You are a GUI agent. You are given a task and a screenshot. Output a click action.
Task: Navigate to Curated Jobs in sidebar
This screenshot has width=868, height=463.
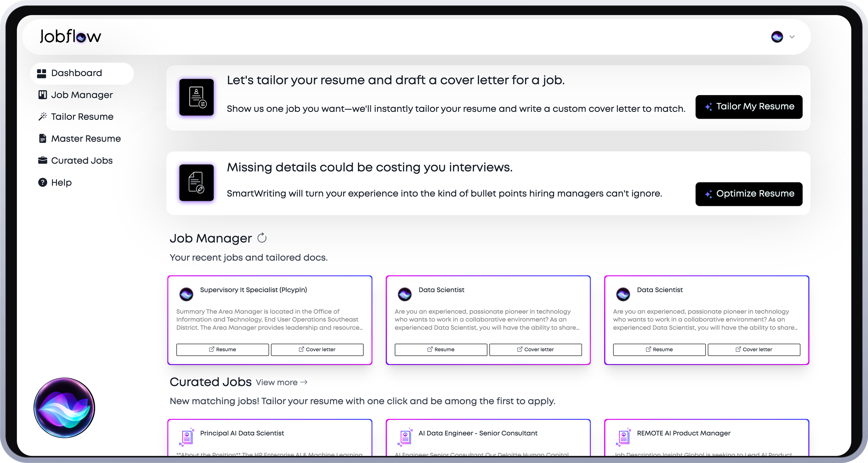(x=82, y=160)
